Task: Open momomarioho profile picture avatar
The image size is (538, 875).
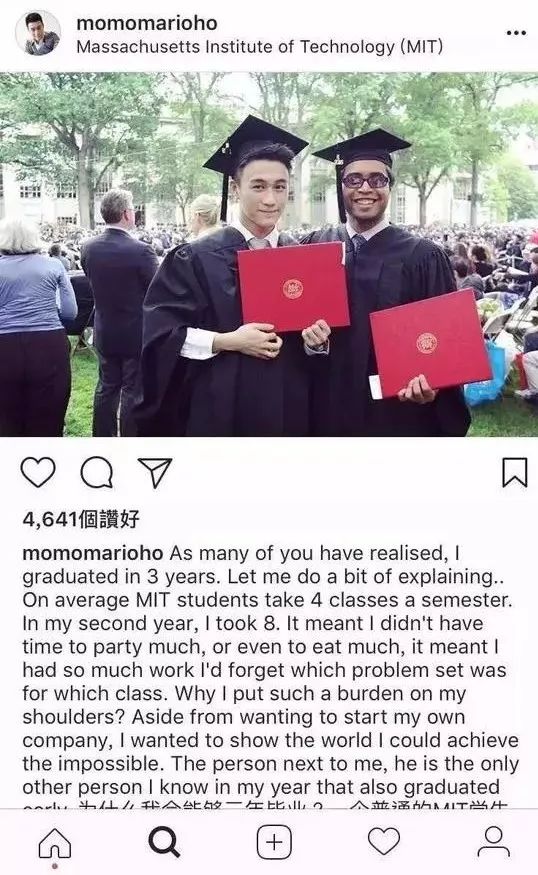Action: tap(38, 33)
